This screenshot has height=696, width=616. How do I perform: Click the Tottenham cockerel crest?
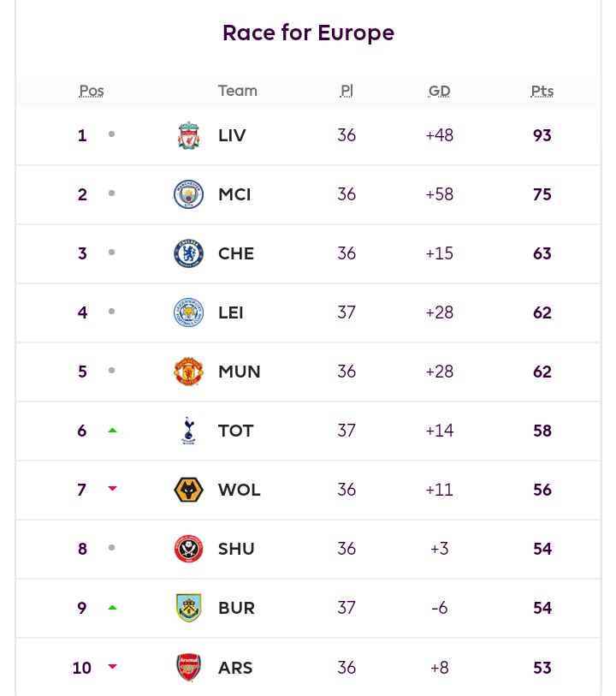(x=188, y=431)
